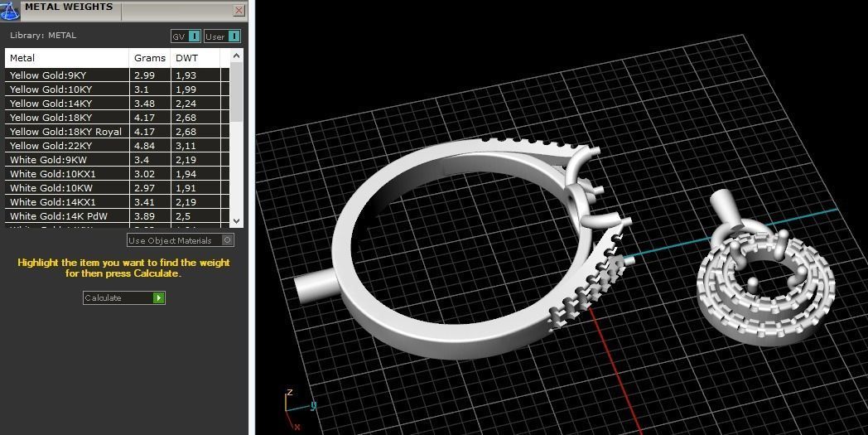The width and height of the screenshot is (868, 435).
Task: Click the 3.89 grams value
Action: [x=144, y=216]
